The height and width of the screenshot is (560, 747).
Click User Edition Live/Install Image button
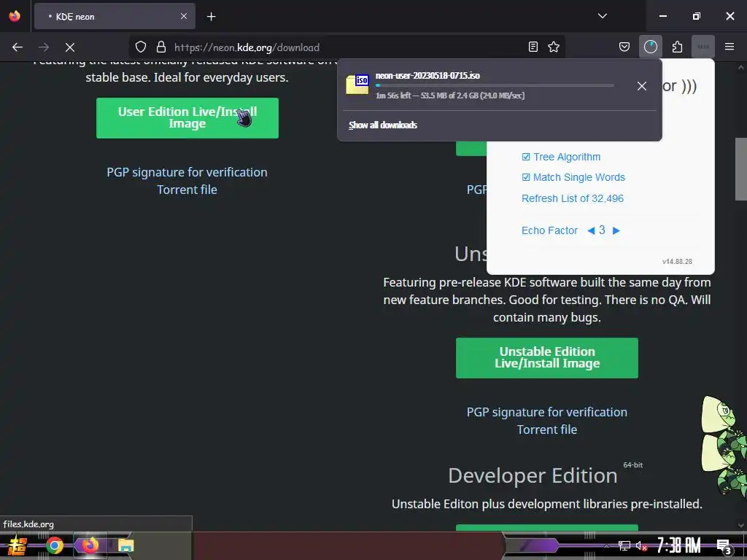coord(187,118)
